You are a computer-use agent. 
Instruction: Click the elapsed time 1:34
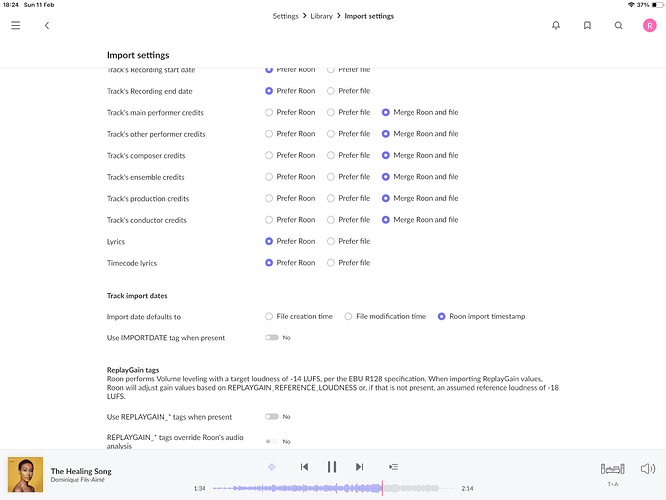[x=200, y=489]
